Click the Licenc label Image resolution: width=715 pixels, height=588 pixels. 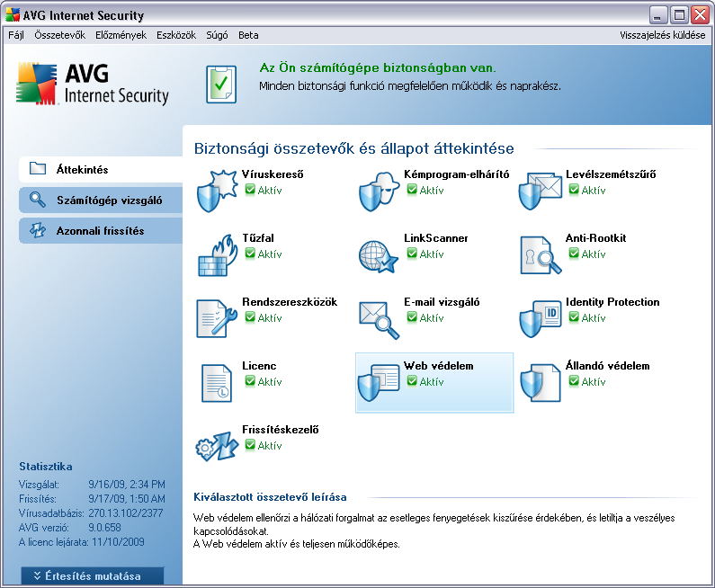(259, 366)
